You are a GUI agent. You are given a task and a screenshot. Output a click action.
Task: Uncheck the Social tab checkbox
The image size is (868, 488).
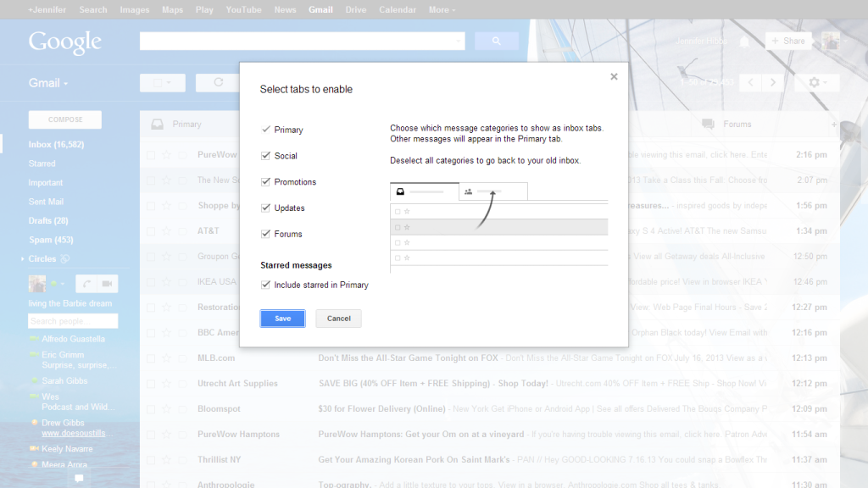click(x=265, y=156)
